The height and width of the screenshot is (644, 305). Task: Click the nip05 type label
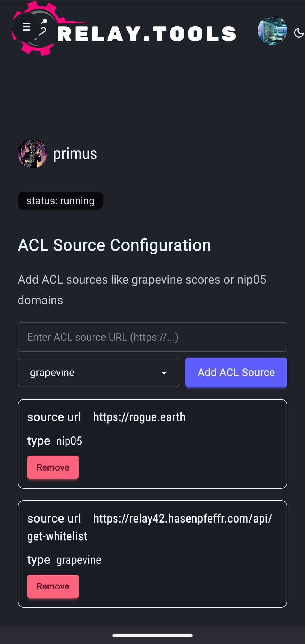point(69,441)
